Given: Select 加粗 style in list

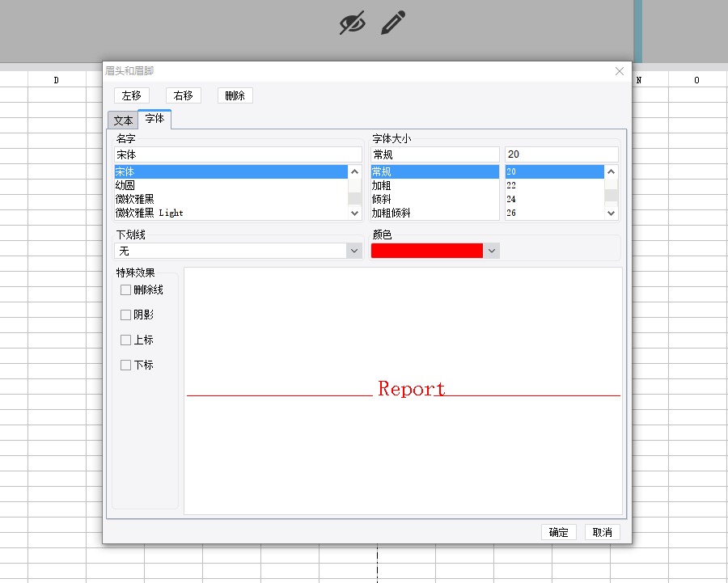Looking at the screenshot, I should click(x=435, y=185).
